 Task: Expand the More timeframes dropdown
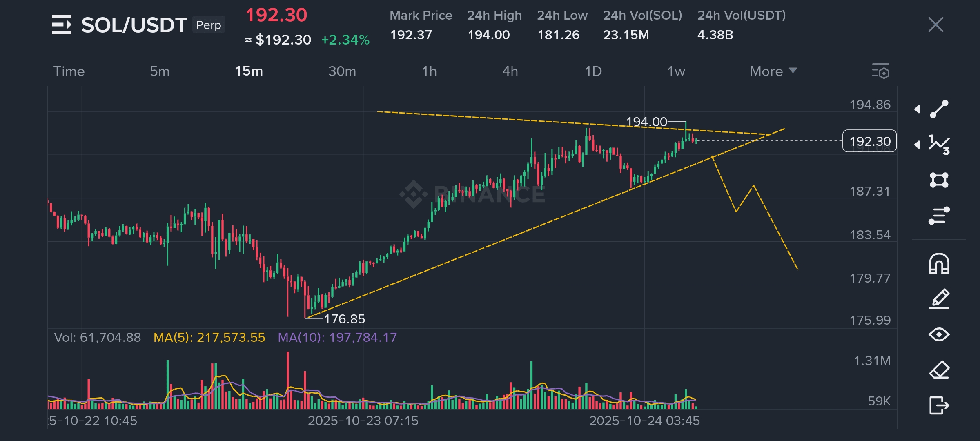[773, 71]
